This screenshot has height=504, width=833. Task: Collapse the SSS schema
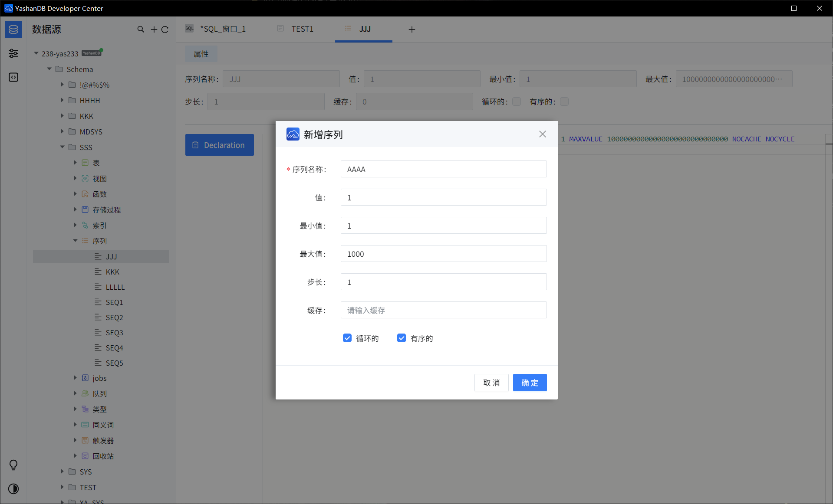point(62,147)
